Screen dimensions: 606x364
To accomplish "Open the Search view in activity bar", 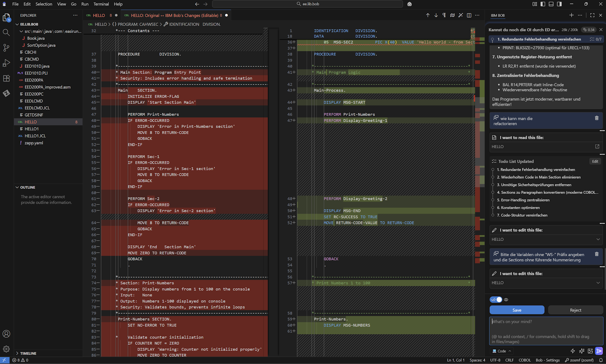I will [6, 32].
